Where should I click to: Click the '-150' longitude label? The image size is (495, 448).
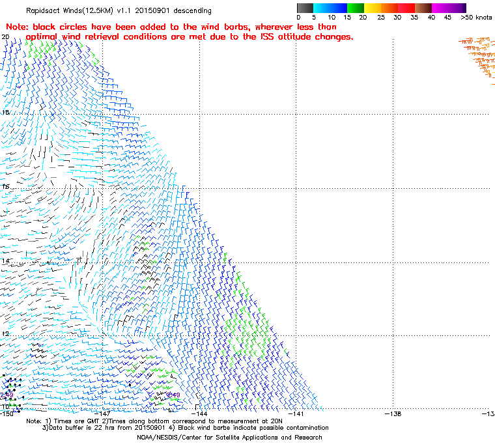click(x=7, y=413)
